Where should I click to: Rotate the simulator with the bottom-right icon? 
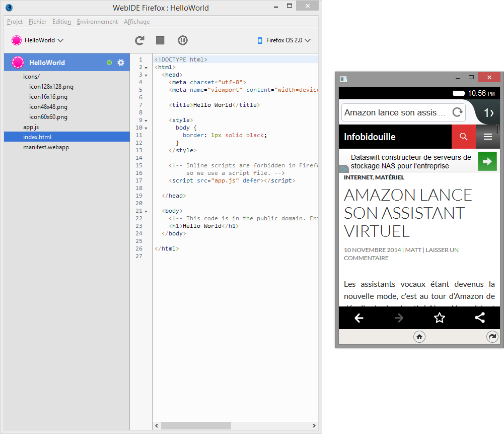coord(492,337)
